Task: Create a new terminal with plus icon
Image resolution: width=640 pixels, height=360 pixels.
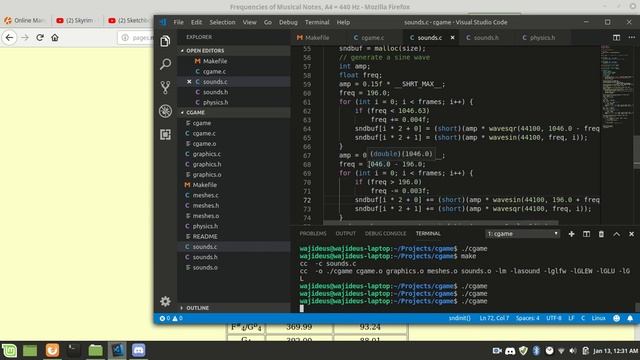Action: point(571,234)
